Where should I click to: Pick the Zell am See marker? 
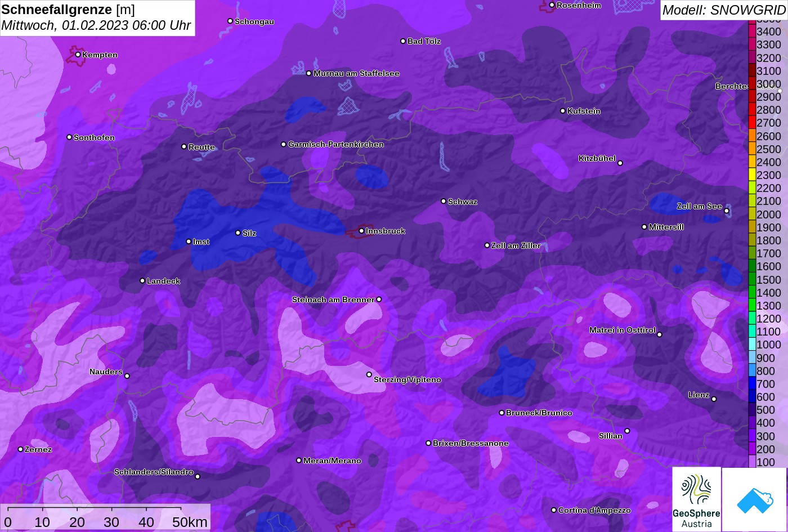point(727,211)
